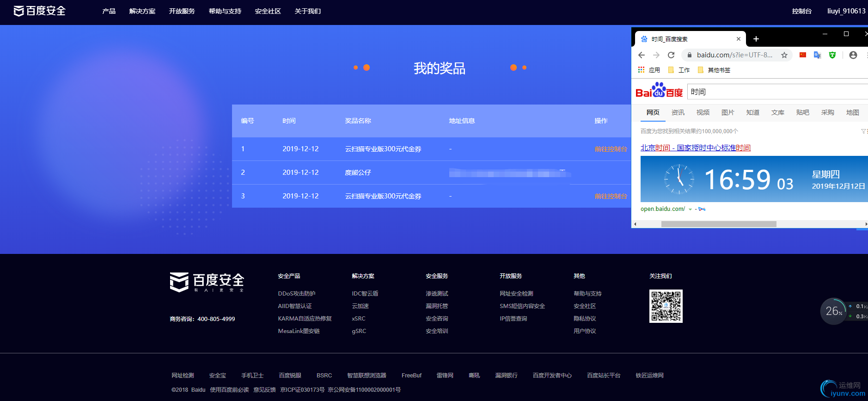Open the 网址安全检测 footer link
The width and height of the screenshot is (868, 401).
tap(516, 294)
